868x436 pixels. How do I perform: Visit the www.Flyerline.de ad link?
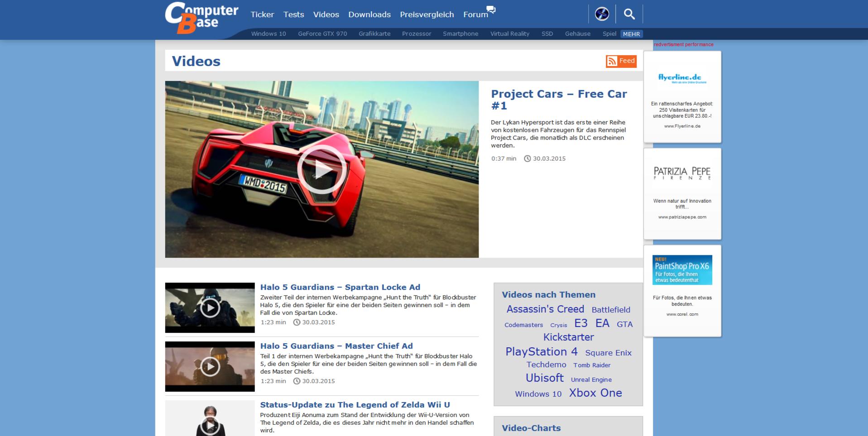(x=682, y=126)
